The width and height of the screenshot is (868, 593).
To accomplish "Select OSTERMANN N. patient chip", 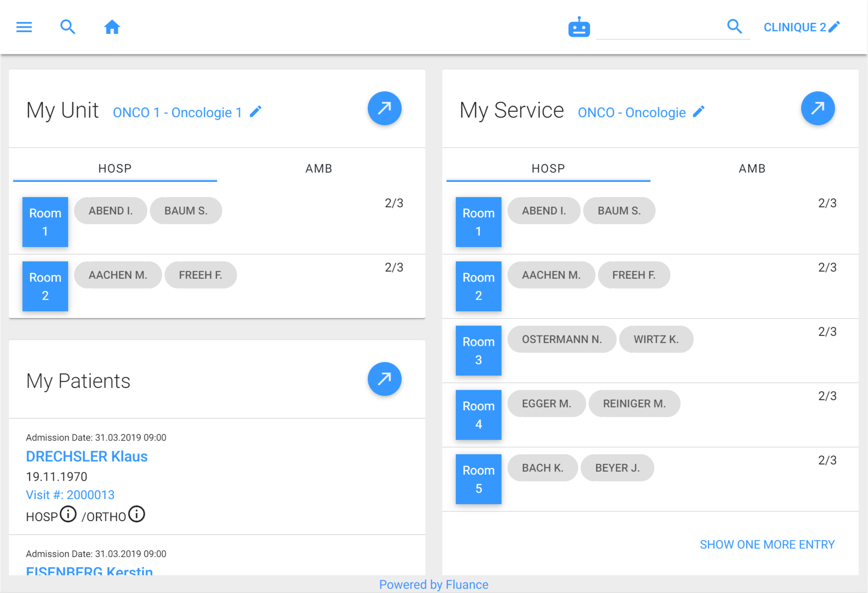I will point(561,340).
